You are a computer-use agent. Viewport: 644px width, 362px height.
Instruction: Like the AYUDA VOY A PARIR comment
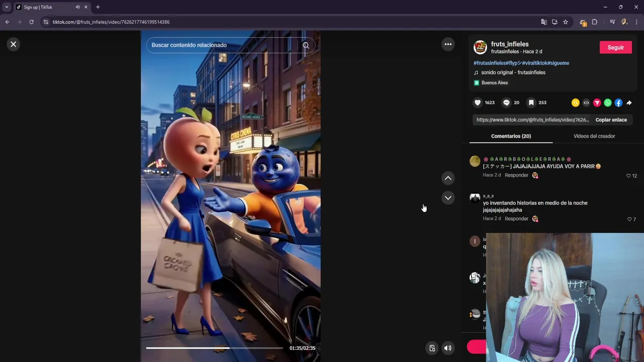click(628, 176)
